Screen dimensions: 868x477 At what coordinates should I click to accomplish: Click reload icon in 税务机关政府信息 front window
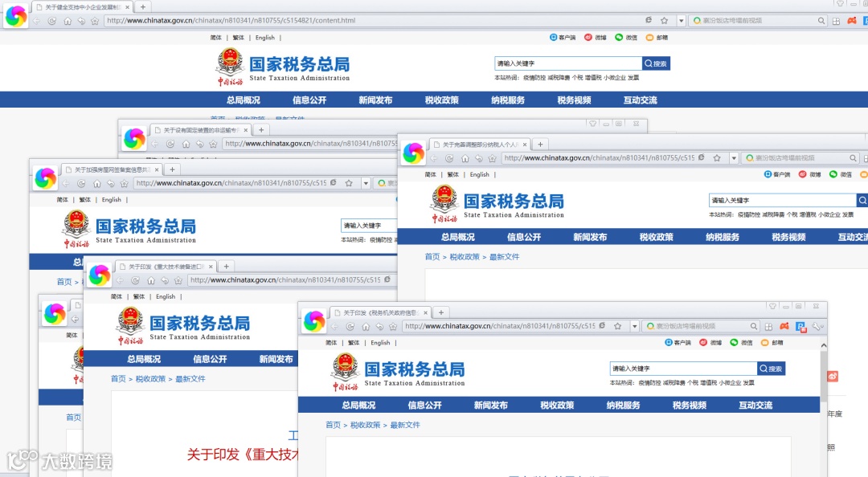pyautogui.click(x=350, y=327)
